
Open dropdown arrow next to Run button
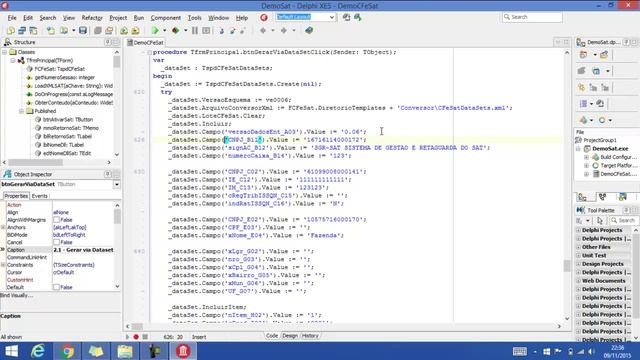point(164,31)
